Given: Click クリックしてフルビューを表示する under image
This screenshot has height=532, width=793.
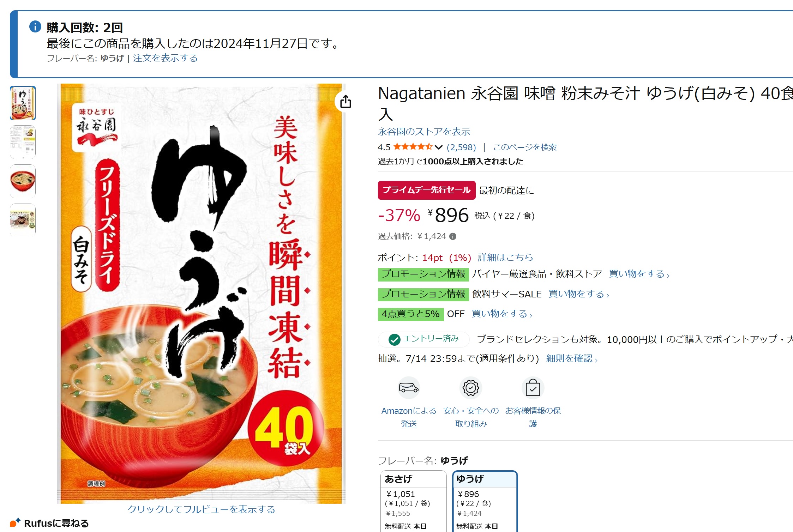Looking at the screenshot, I should pyautogui.click(x=201, y=509).
